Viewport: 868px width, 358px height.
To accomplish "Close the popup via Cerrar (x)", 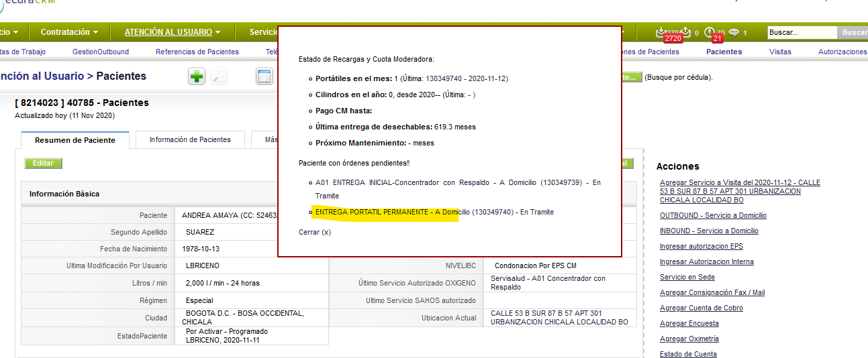I will pyautogui.click(x=315, y=232).
